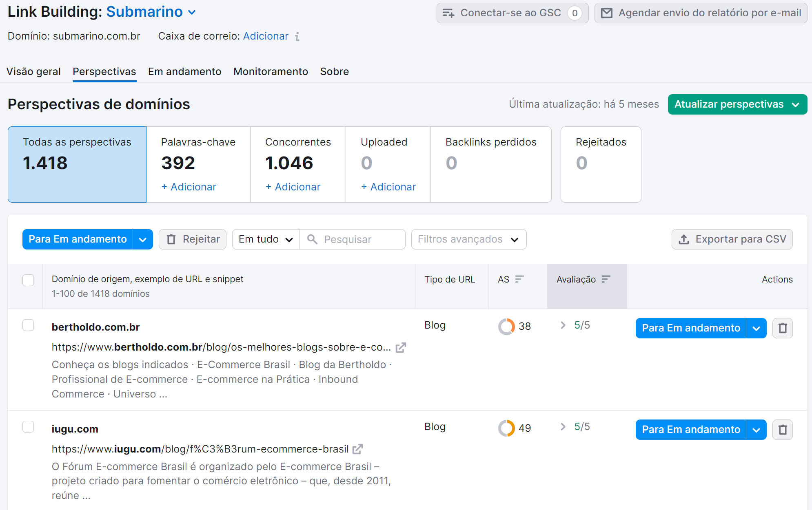Click the info icon next to Adicionar mailbox
The height and width of the screenshot is (510, 812).
(297, 37)
